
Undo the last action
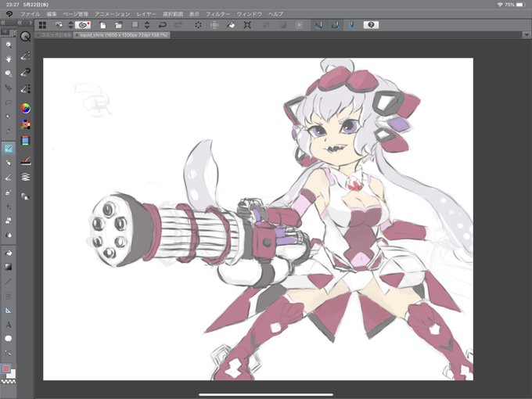(163, 25)
